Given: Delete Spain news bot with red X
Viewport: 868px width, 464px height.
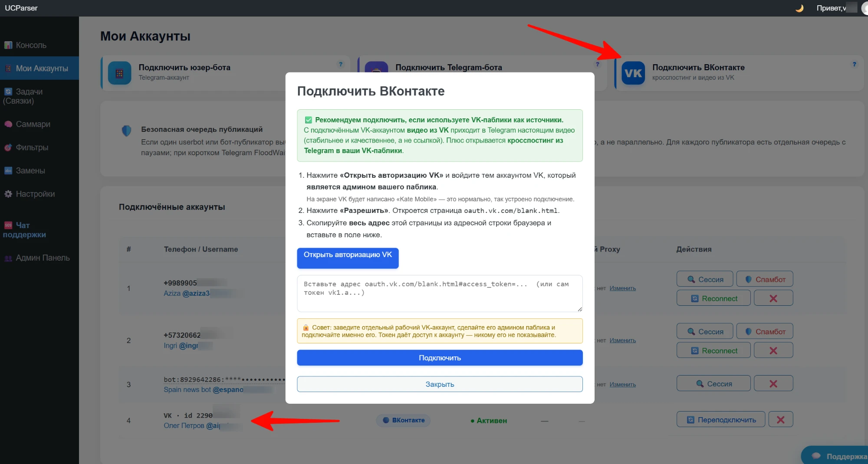Looking at the screenshot, I should [773, 384].
